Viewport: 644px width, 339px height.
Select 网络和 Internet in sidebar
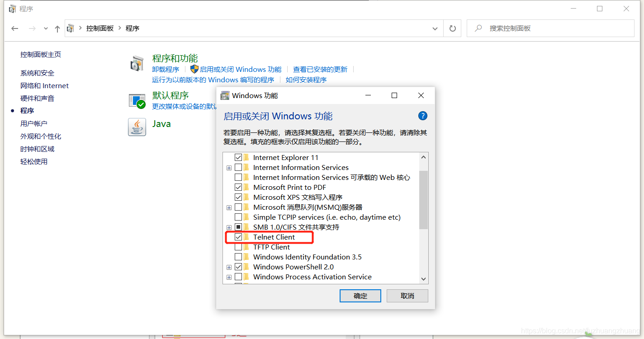44,86
